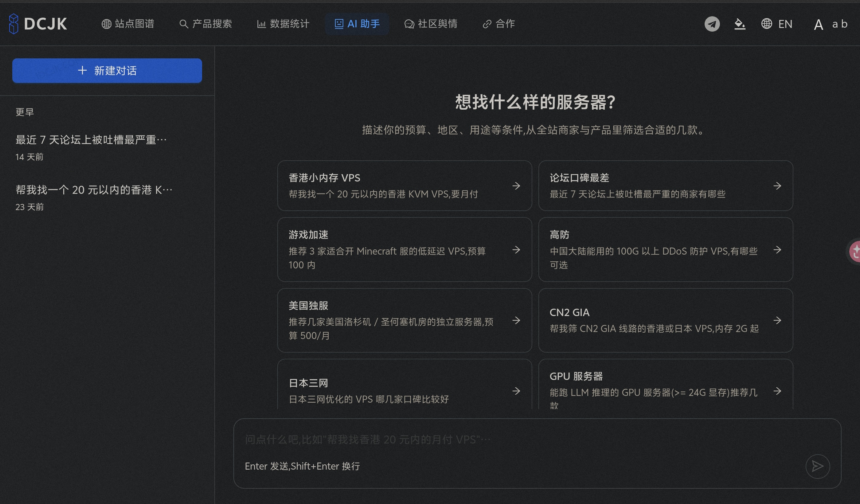This screenshot has width=860, height=504.
Task: Click the arrow on CN2 GIA card
Action: pos(777,320)
